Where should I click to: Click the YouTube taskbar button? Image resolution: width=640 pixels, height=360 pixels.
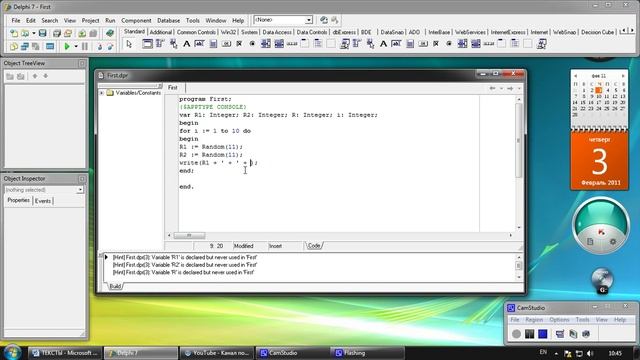tap(216, 353)
